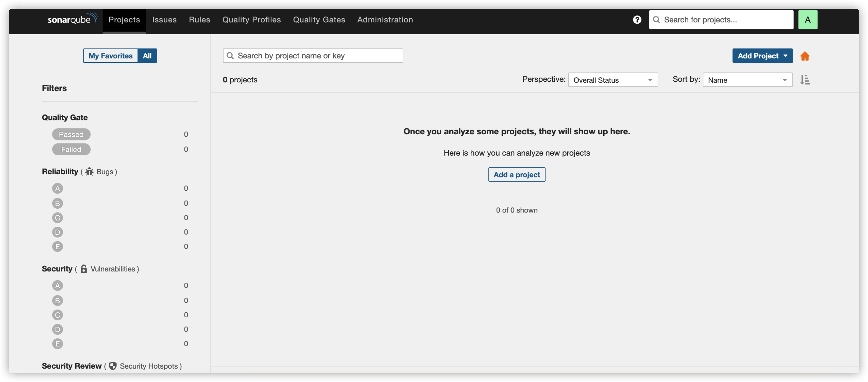Click the magnifier in the project search box
Screen dimensions: 868x382
230,55
